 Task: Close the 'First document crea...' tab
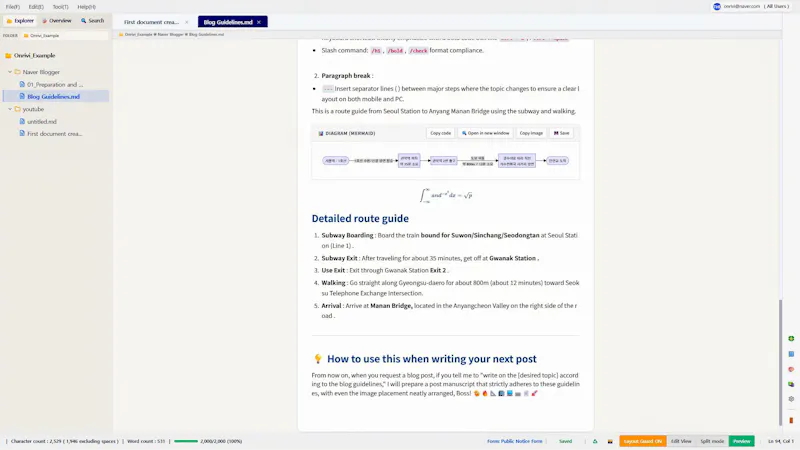[x=187, y=22]
